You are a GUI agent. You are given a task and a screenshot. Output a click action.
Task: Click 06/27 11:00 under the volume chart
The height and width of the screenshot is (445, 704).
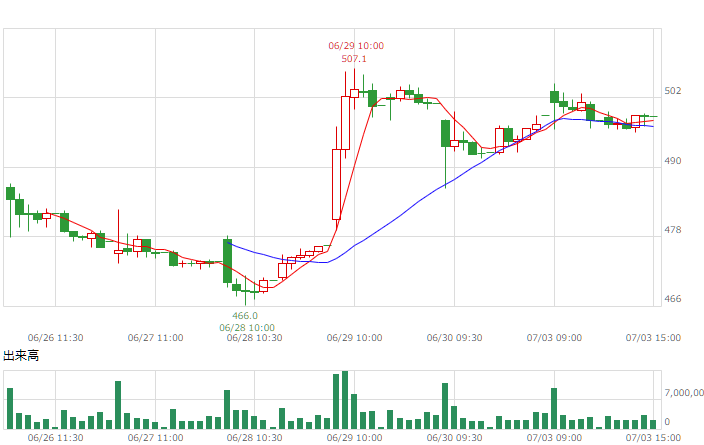[155, 437]
